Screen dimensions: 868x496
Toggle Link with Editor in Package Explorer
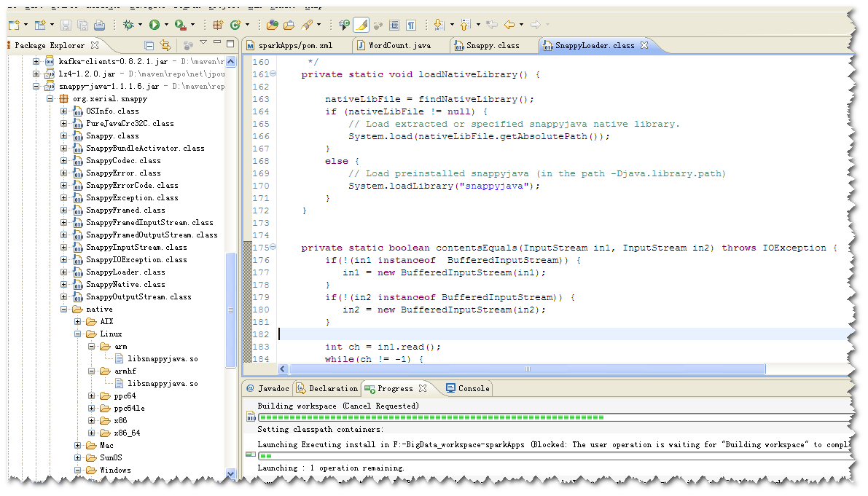point(165,45)
